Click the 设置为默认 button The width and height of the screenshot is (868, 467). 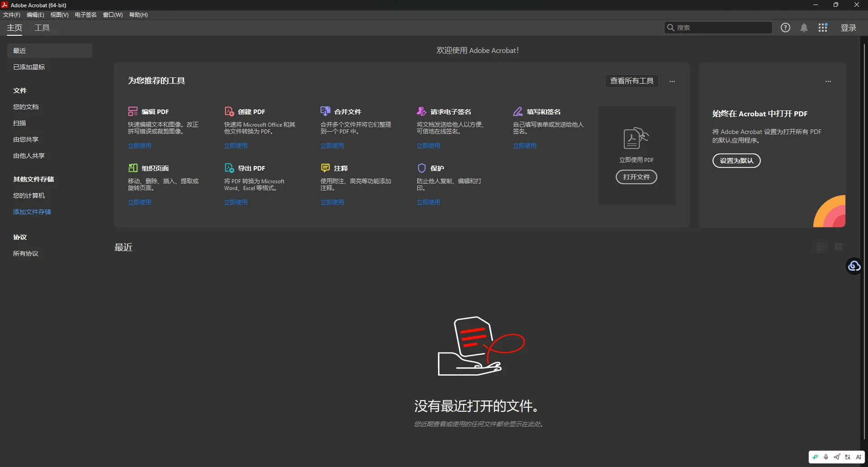[x=736, y=161]
